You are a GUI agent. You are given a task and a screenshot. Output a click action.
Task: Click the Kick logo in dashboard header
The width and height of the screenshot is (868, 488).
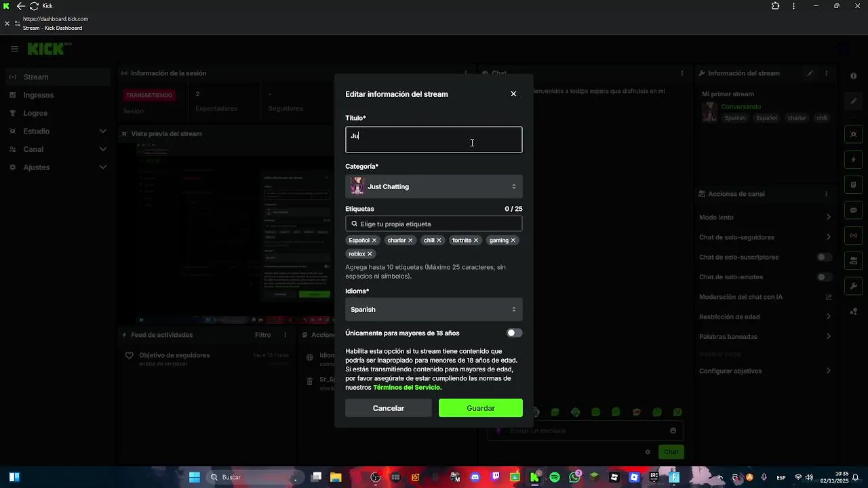point(47,49)
